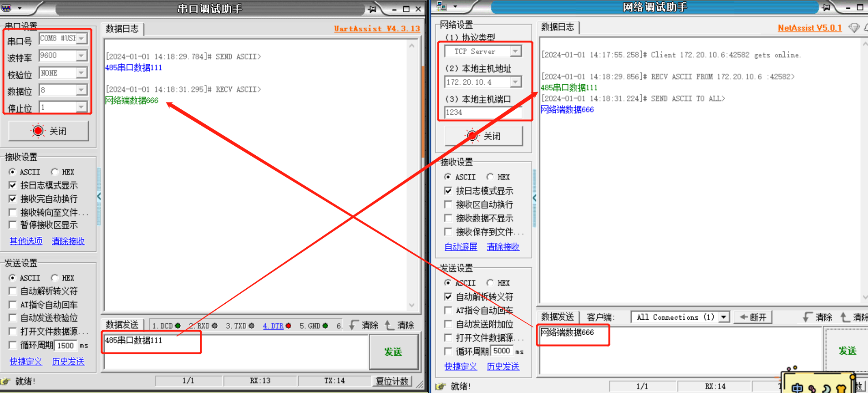Click the diamond icon beside NetAssist version
The image size is (868, 393).
tap(854, 28)
